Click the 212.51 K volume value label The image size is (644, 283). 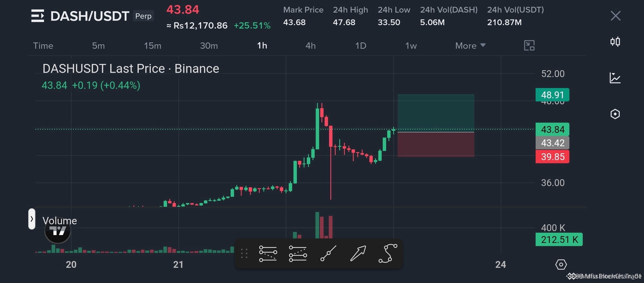pos(559,240)
